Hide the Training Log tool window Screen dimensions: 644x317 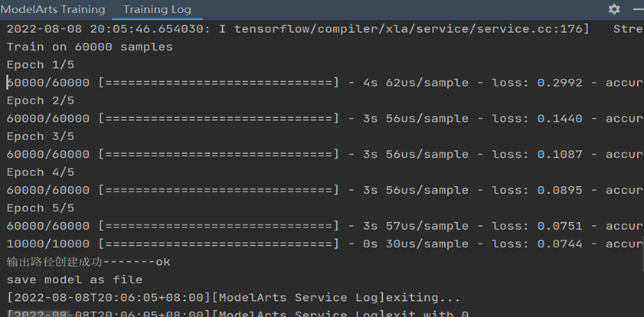pyautogui.click(x=639, y=9)
